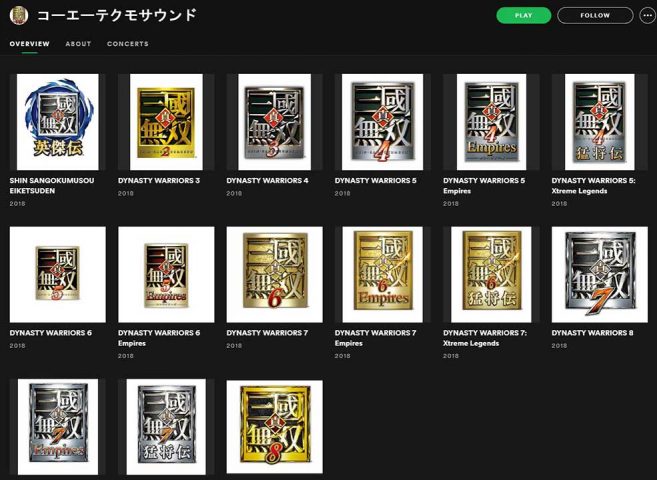Open the ABOUT tab
This screenshot has width=657, height=480.
[x=78, y=44]
